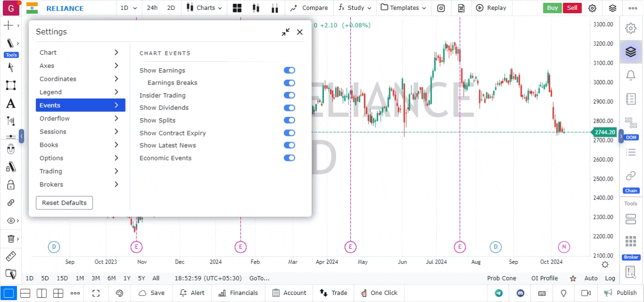This screenshot has height=302, width=644.
Task: Toggle fullscreen mode icon
Action: tap(96, 293)
